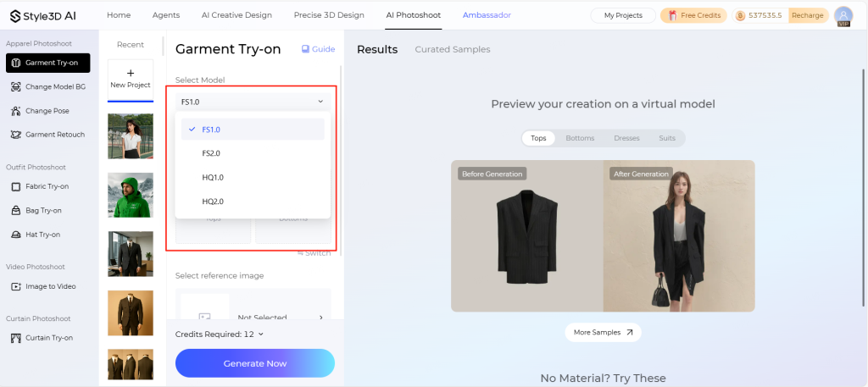
Task: Collapse the FS1.0 model selector chevron
Action: [320, 102]
